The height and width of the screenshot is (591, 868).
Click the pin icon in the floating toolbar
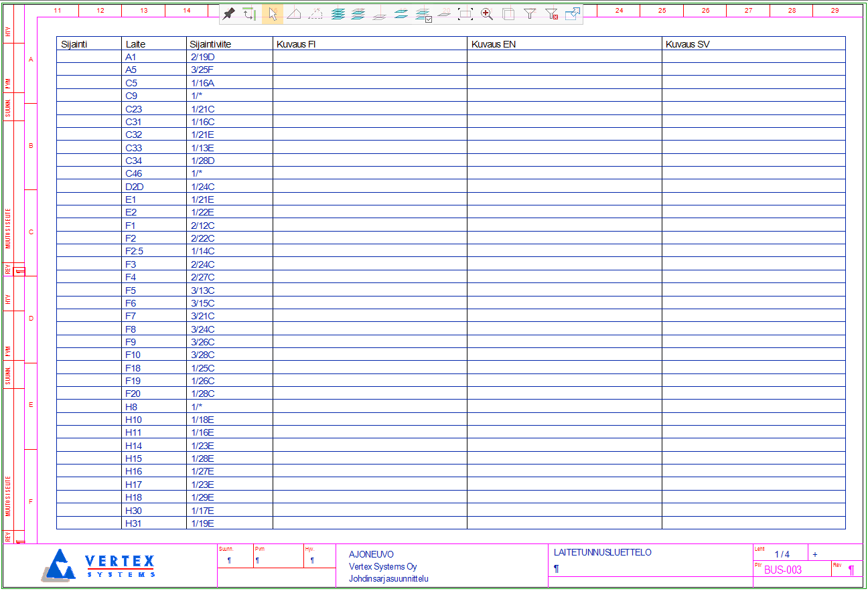coord(229,13)
